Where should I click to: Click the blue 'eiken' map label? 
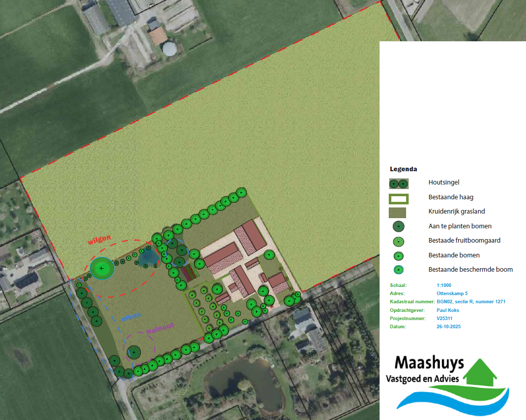131,317
